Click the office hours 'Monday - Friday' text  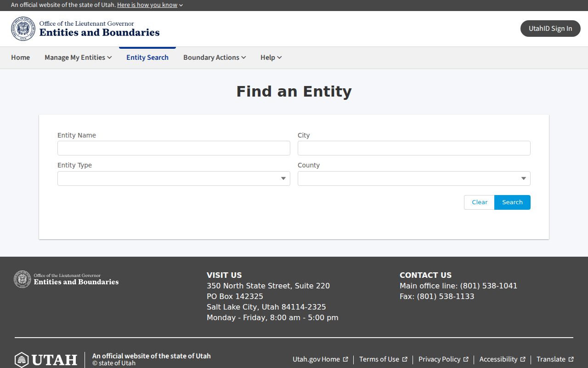pos(272,317)
